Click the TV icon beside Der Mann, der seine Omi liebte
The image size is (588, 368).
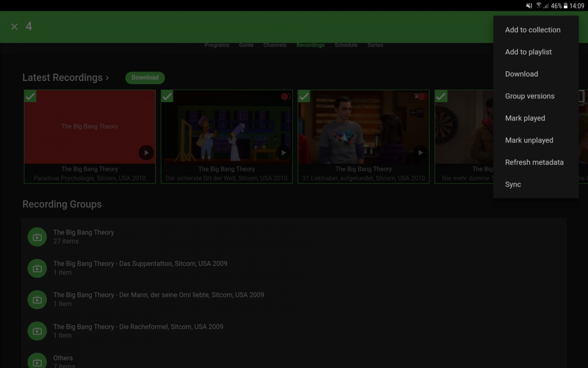(x=37, y=299)
